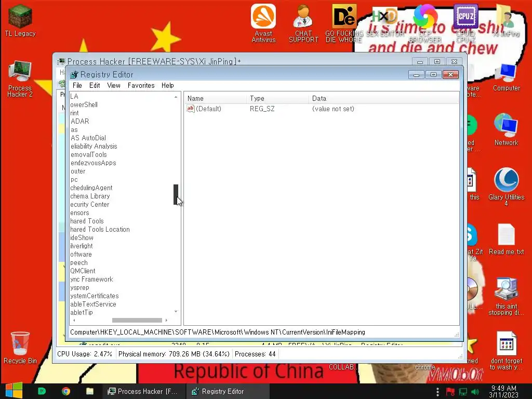Open the Process Hacker 2 desktop shortcut

point(20,79)
